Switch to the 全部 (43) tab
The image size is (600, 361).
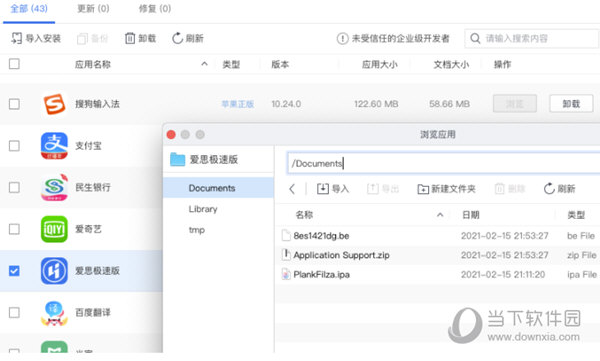pyautogui.click(x=29, y=8)
